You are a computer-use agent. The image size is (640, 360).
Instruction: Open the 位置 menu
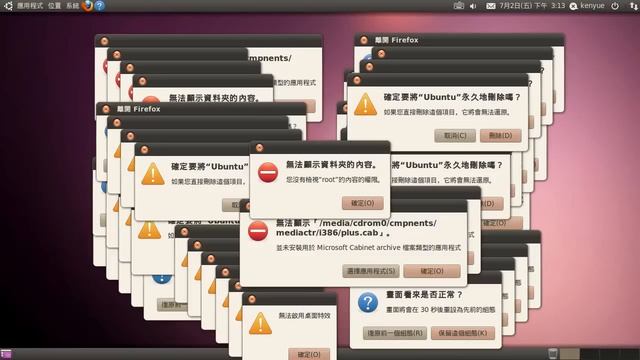pyautogui.click(x=54, y=6)
